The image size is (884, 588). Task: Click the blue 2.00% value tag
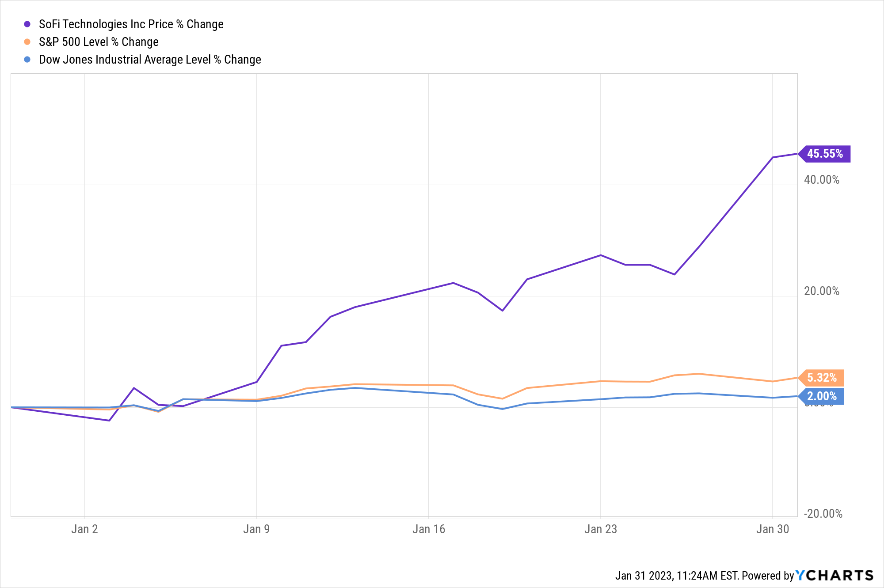[822, 396]
